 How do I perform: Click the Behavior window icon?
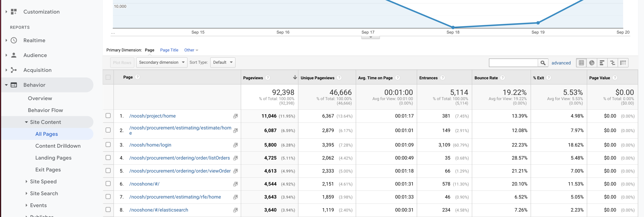14,85
